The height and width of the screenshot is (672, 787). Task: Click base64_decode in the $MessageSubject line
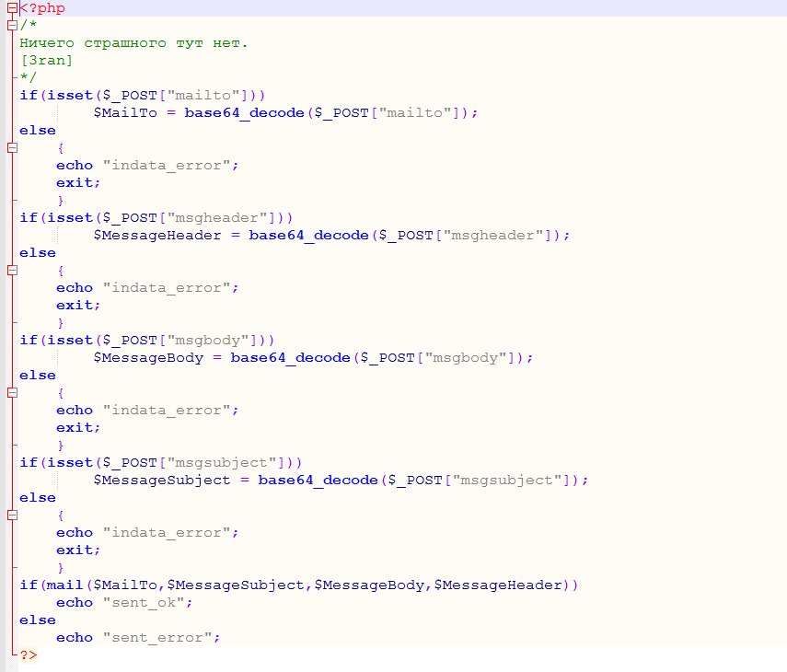point(318,481)
